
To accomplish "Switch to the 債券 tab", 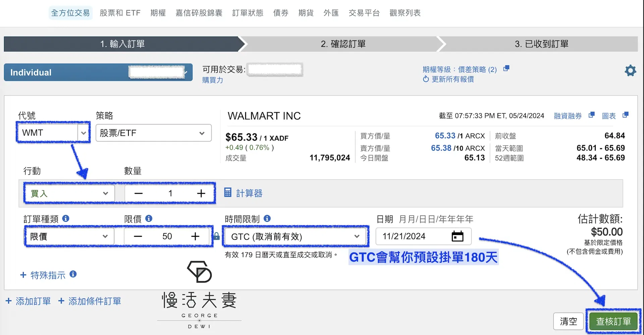I will pyautogui.click(x=281, y=13).
